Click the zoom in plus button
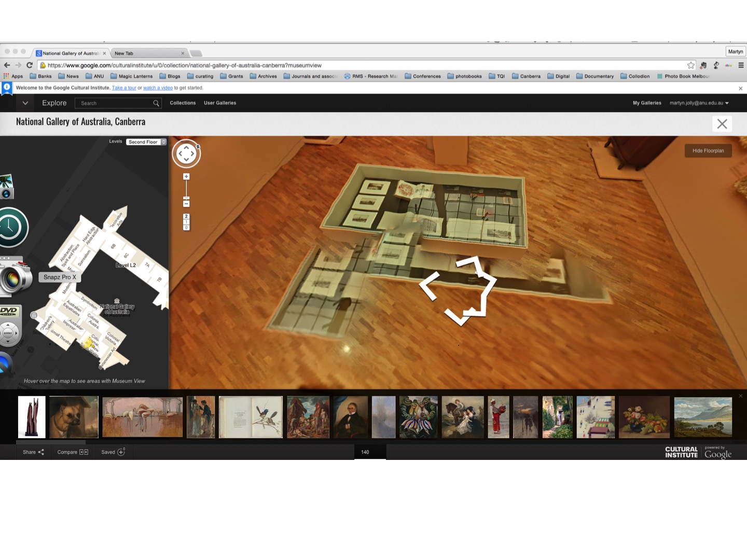 point(186,177)
